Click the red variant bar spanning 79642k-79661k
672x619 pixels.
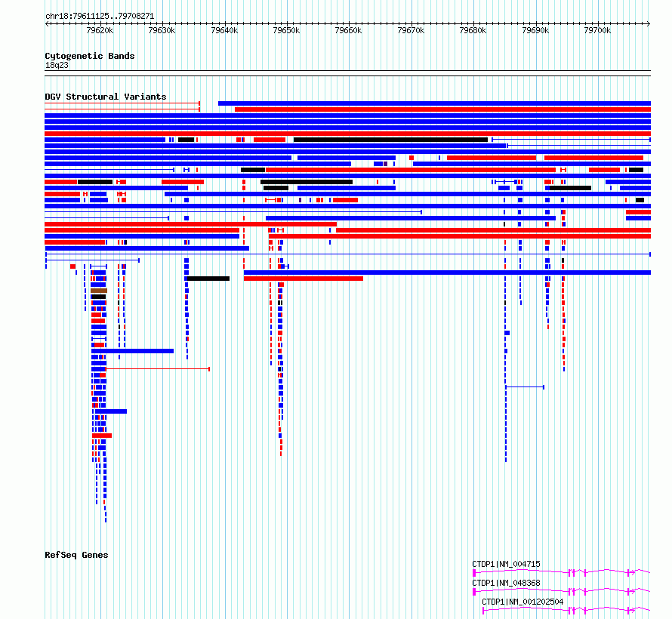coord(304,279)
